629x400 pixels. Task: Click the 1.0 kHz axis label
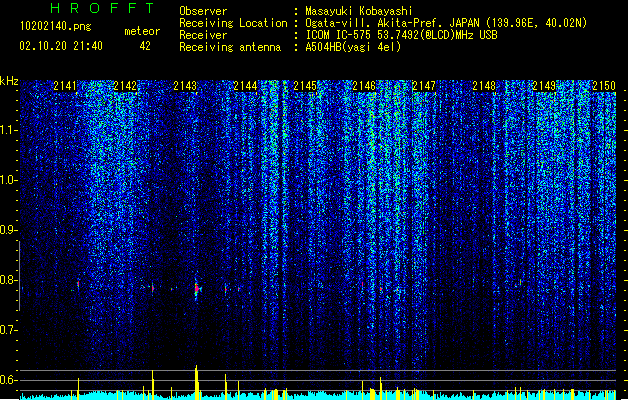click(8, 180)
